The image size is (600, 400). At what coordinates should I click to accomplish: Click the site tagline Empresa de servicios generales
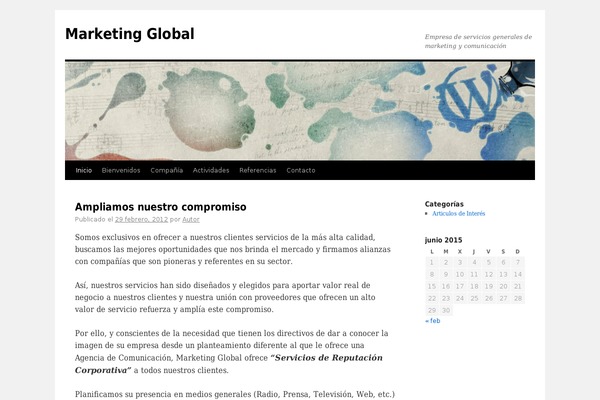(x=478, y=41)
